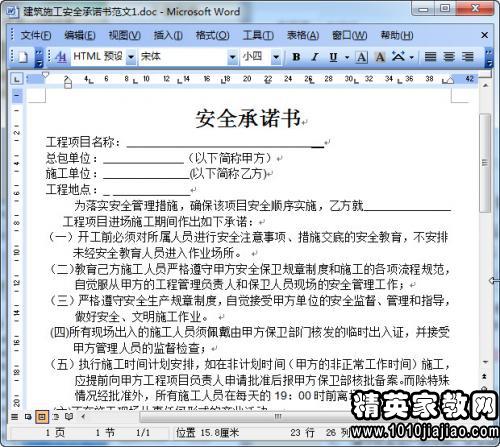Click vertical scrollbar up arrow
This screenshot has width=500, height=447.
[x=485, y=86]
